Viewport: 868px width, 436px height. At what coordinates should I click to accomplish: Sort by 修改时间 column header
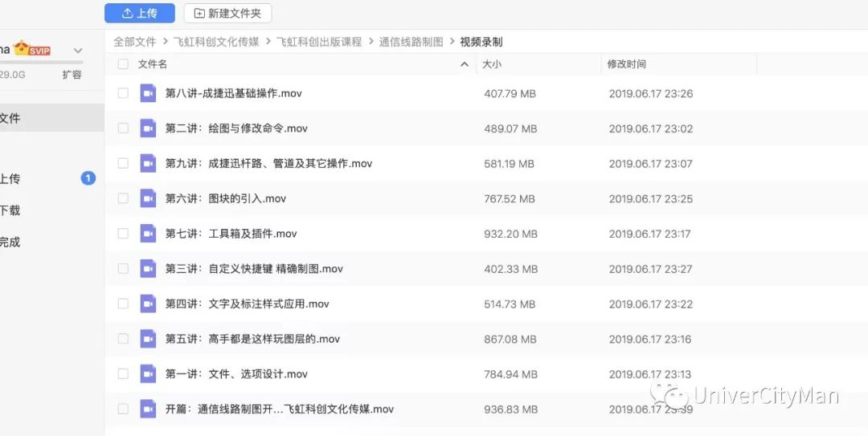(626, 64)
